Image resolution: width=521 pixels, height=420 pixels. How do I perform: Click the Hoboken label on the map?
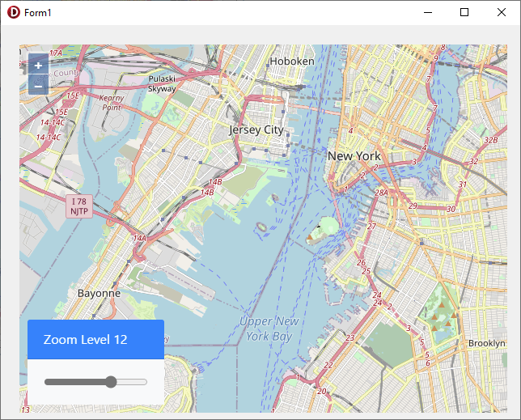tap(292, 62)
